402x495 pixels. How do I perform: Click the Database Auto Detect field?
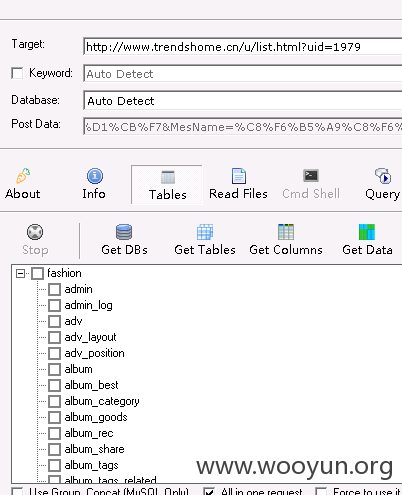(242, 101)
